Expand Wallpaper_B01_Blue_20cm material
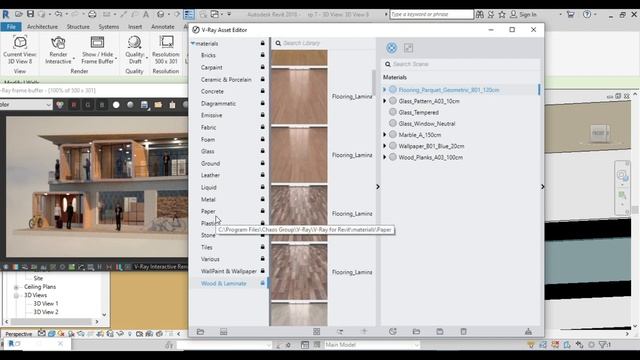Image resolution: width=640 pixels, height=360 pixels. coord(384,146)
